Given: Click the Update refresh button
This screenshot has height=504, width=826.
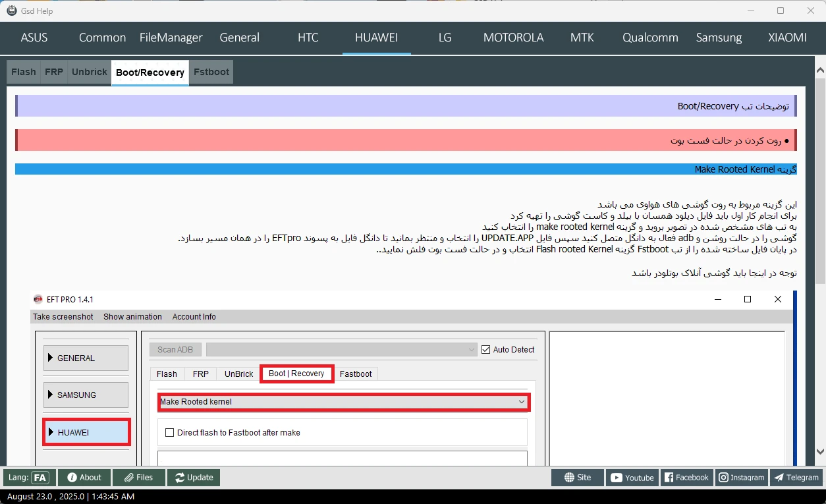Looking at the screenshot, I should pos(193,478).
